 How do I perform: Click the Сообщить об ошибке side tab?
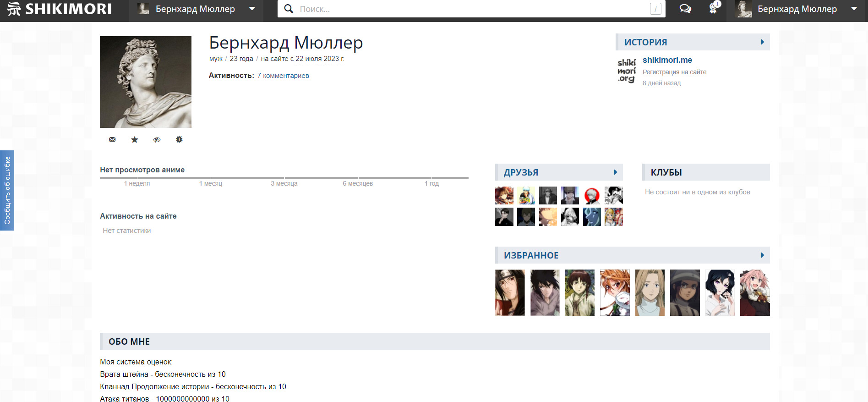pos(7,190)
